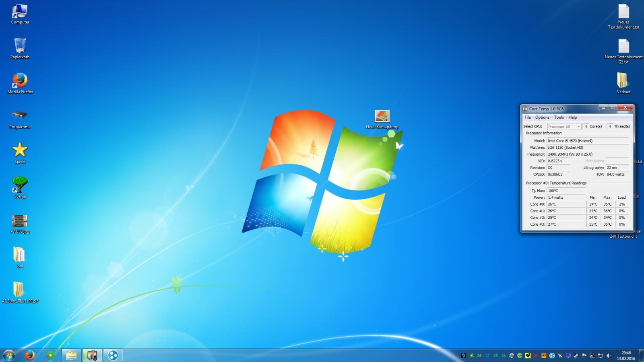644x362 pixels.
Task: Click the core count box next to Core(s)
Action: [x=586, y=127]
